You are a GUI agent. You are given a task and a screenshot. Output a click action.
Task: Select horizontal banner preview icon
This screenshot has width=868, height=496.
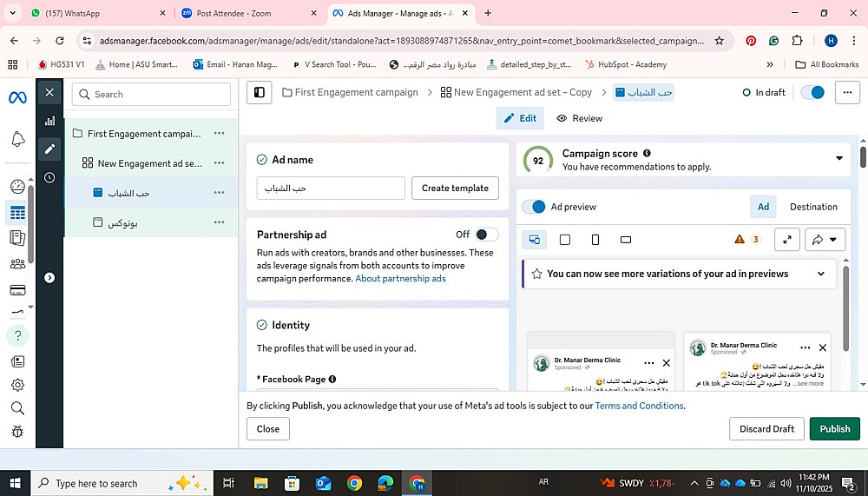(626, 240)
